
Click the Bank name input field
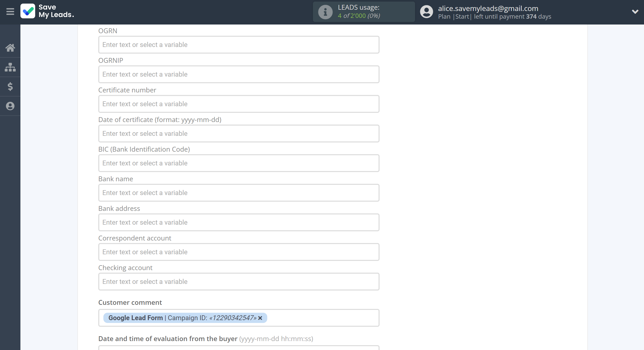click(239, 193)
